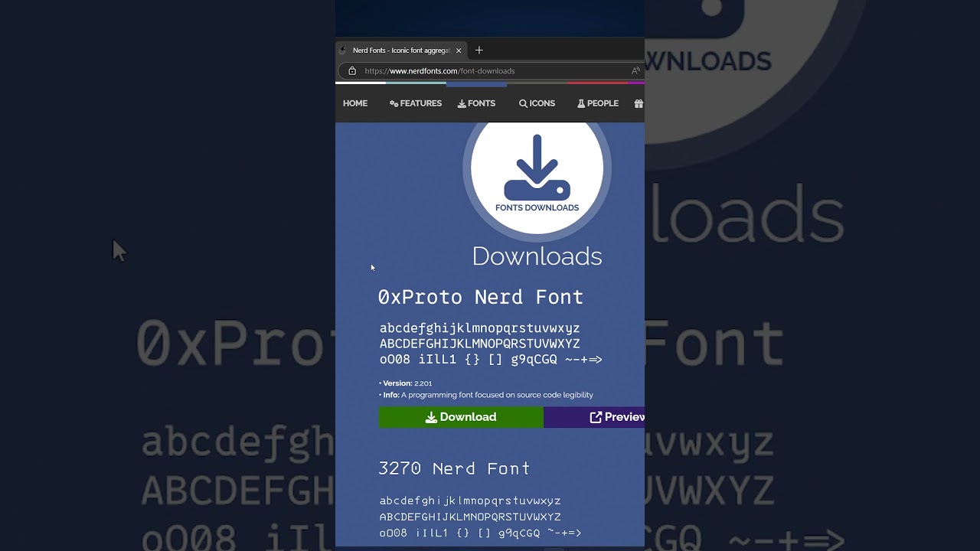This screenshot has width=980, height=551.
Task: Download the 0xProto Nerd Font
Action: (461, 417)
